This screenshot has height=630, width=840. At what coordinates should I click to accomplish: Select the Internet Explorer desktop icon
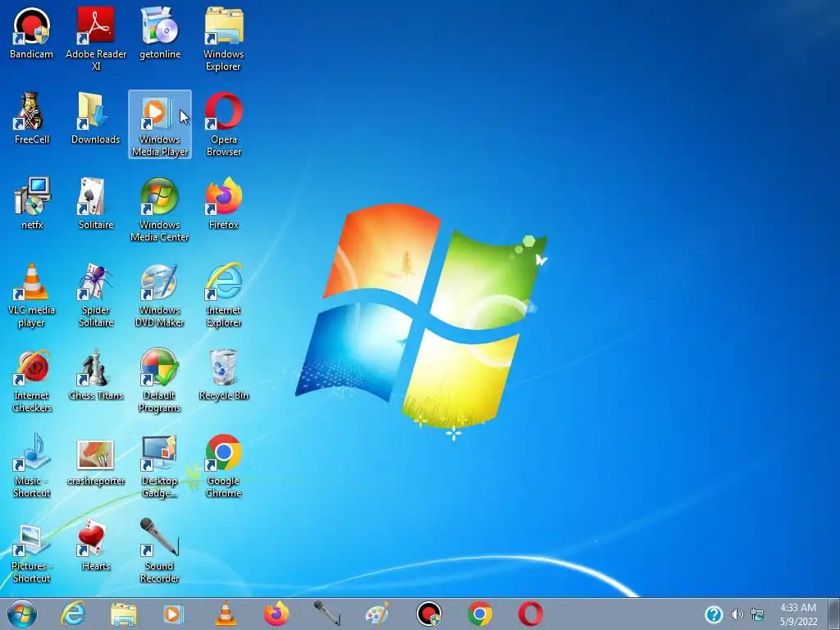223,294
